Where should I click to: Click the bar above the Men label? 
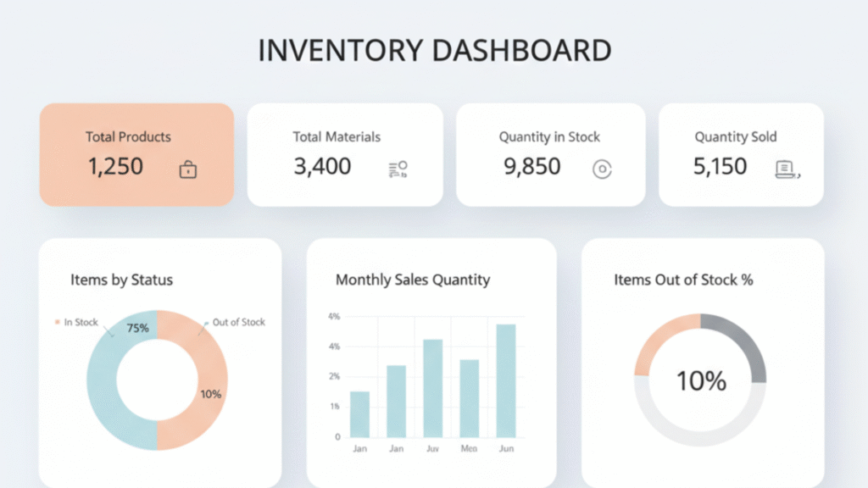coord(469,398)
